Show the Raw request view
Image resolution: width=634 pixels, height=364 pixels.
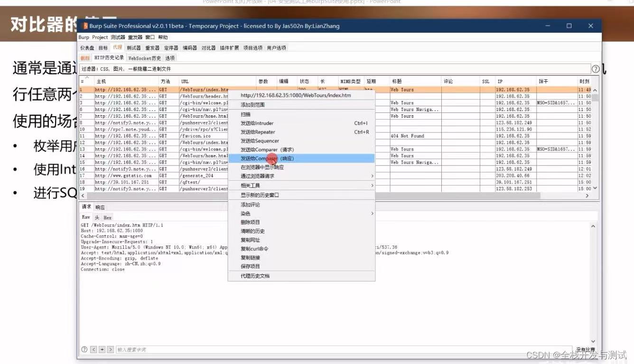(x=86, y=217)
